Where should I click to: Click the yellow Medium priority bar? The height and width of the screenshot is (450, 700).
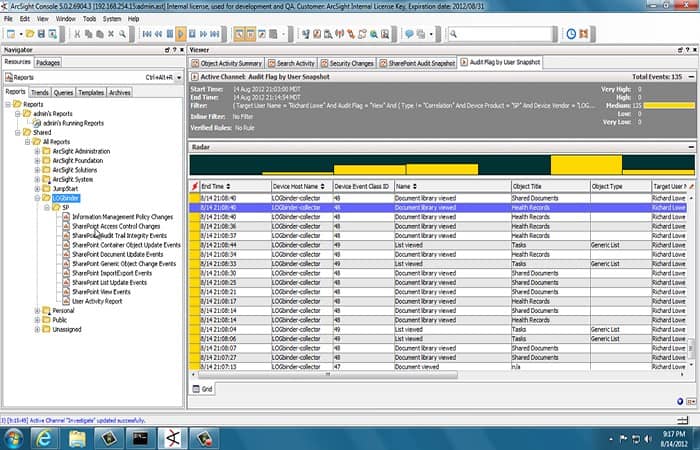(668, 104)
